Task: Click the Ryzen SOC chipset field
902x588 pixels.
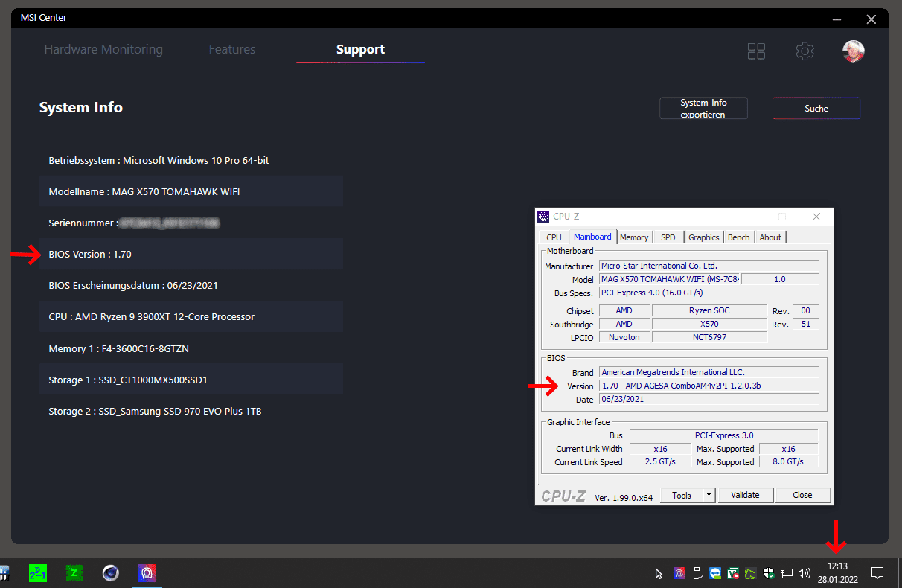Action: (709, 310)
